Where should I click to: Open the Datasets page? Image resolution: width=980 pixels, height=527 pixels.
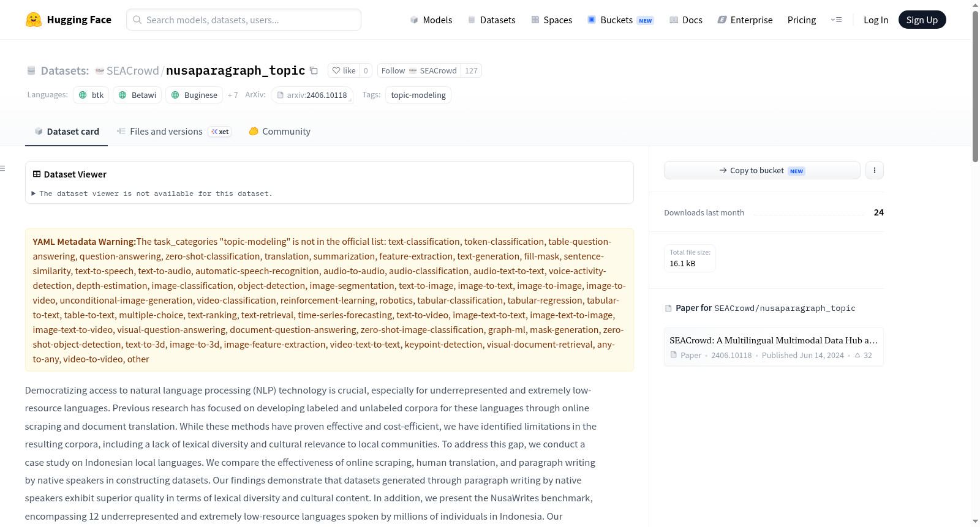(491, 20)
